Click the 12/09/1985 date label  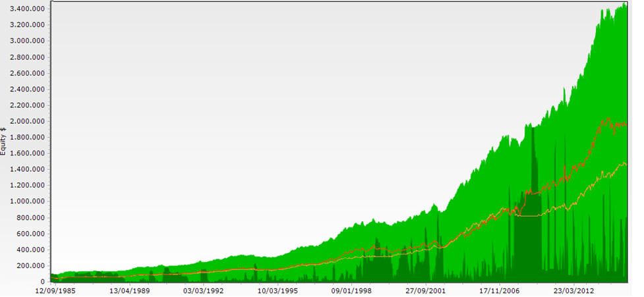coord(55,290)
